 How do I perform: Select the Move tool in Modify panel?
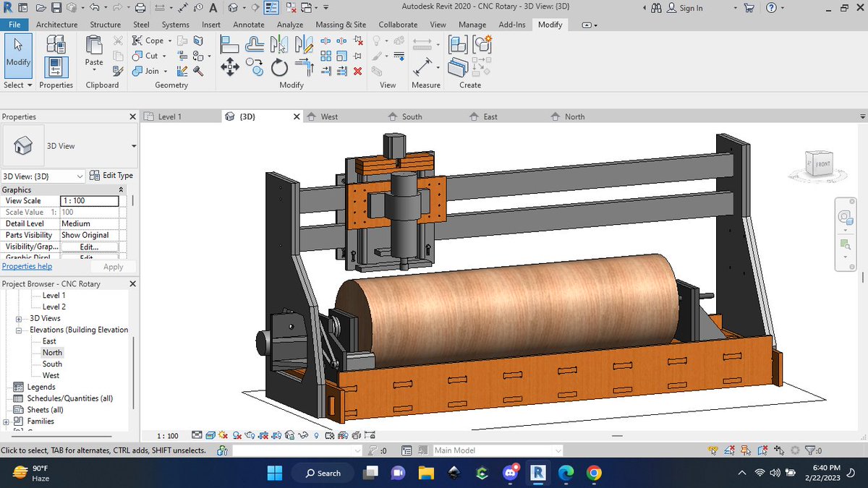click(x=230, y=67)
